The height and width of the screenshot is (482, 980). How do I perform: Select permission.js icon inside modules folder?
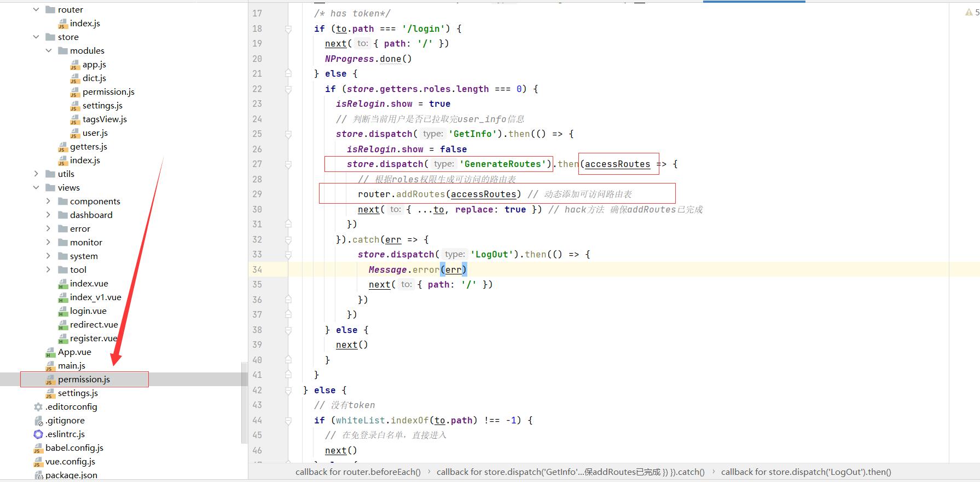coord(76,92)
